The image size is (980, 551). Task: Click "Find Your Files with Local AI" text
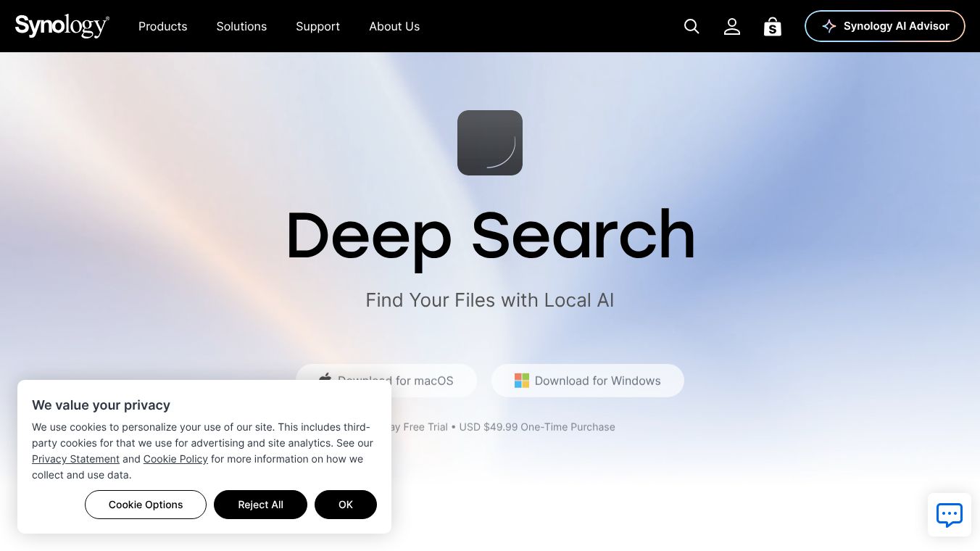(x=490, y=300)
